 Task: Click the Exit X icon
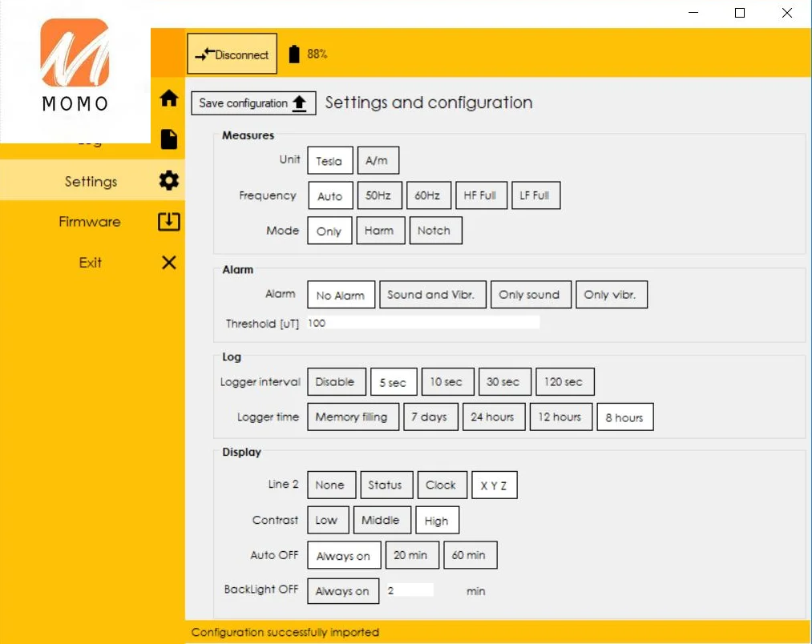(168, 263)
